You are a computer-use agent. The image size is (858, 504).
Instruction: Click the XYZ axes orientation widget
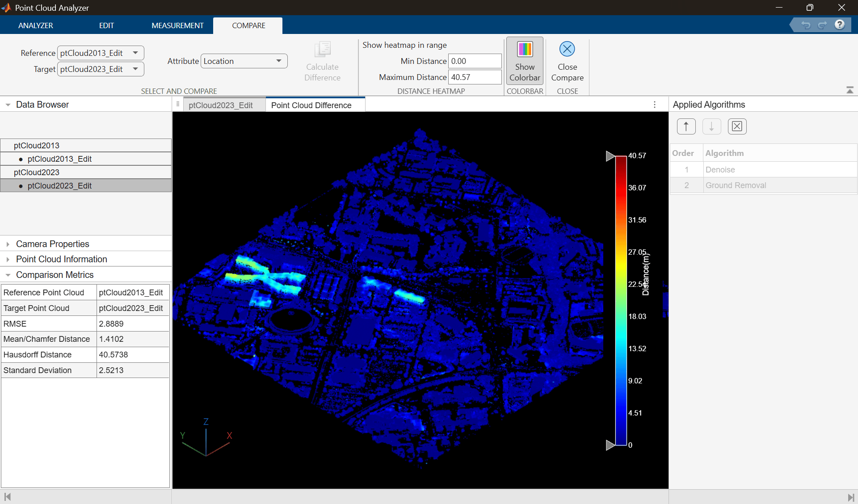[206, 437]
